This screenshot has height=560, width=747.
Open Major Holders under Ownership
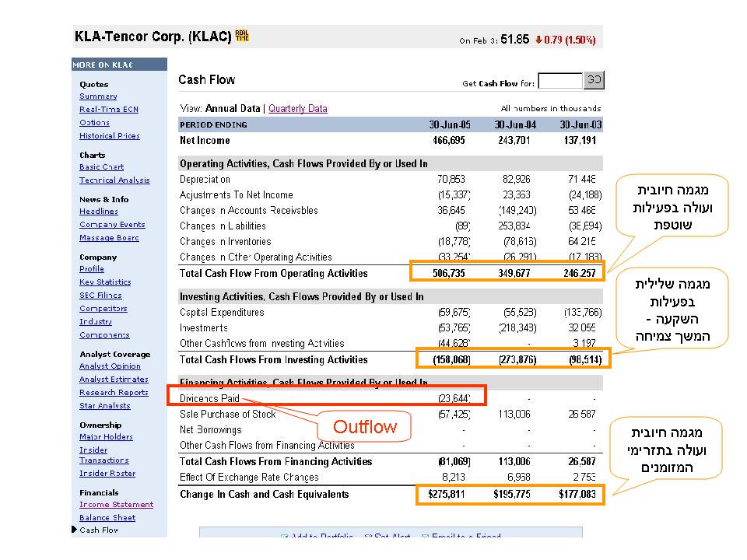pyautogui.click(x=107, y=437)
